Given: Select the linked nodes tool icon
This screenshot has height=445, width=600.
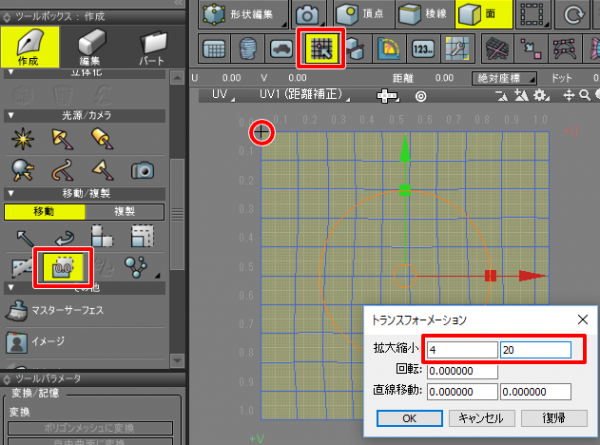Looking at the screenshot, I should pyautogui.click(x=136, y=267).
